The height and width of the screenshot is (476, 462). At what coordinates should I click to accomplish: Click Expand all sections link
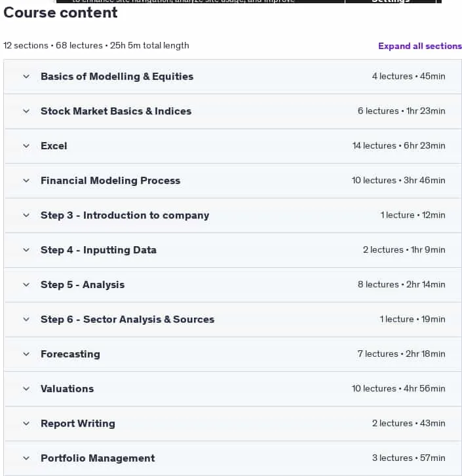click(x=420, y=46)
